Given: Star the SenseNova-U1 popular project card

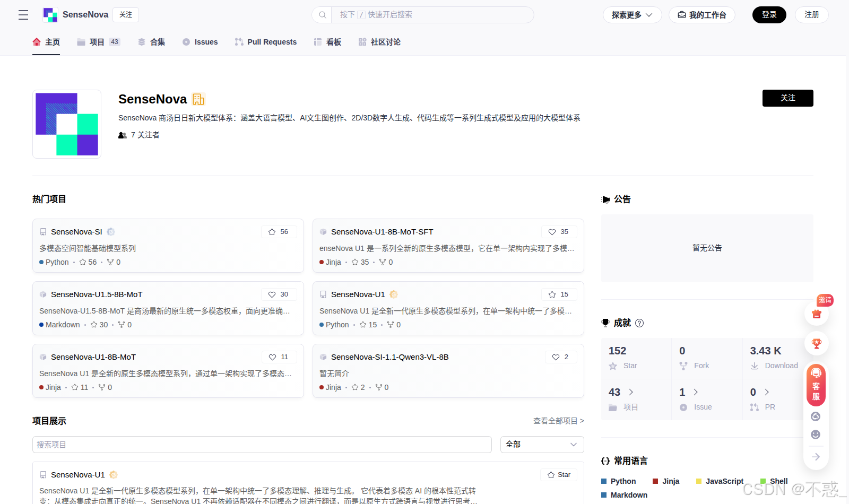Looking at the screenshot, I should (559, 294).
